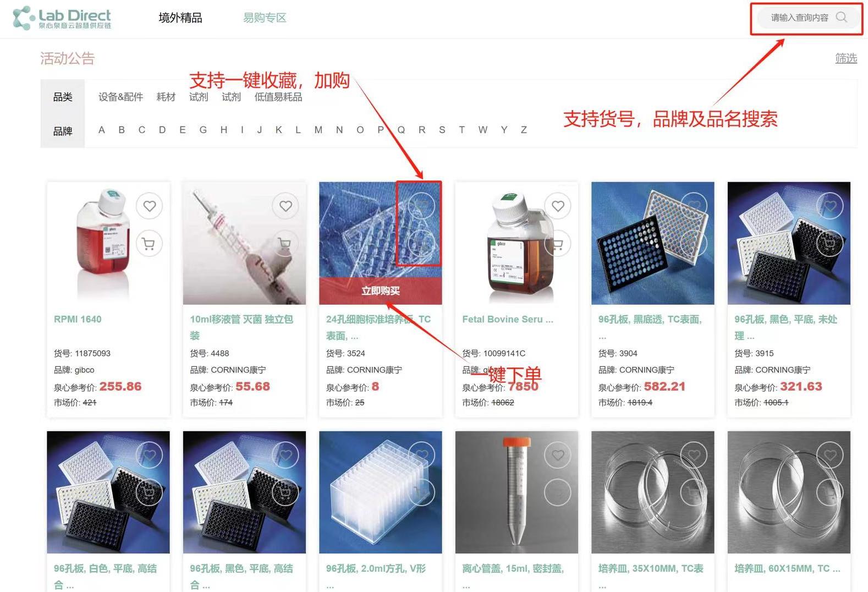Select 低值易耗品 category filter

coord(278,97)
